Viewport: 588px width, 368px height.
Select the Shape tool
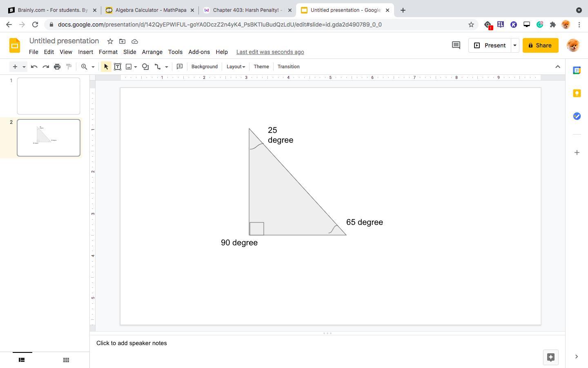(145, 67)
